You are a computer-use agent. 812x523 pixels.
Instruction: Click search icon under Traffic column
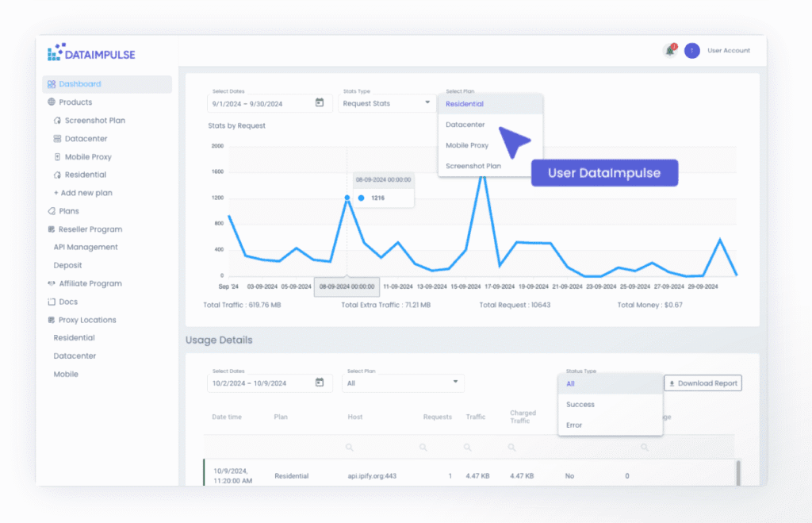pos(467,448)
